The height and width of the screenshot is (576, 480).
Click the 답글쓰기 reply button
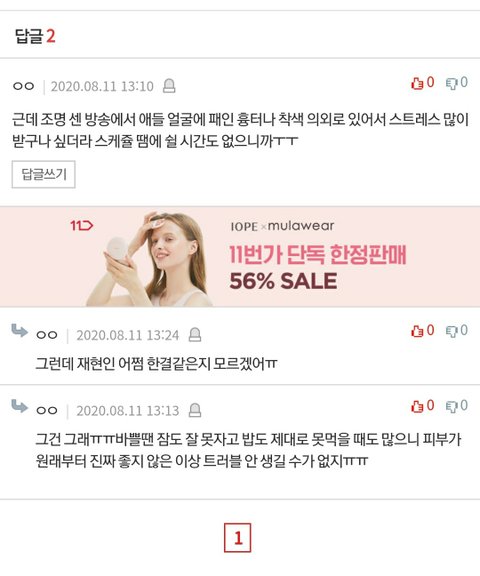point(44,174)
